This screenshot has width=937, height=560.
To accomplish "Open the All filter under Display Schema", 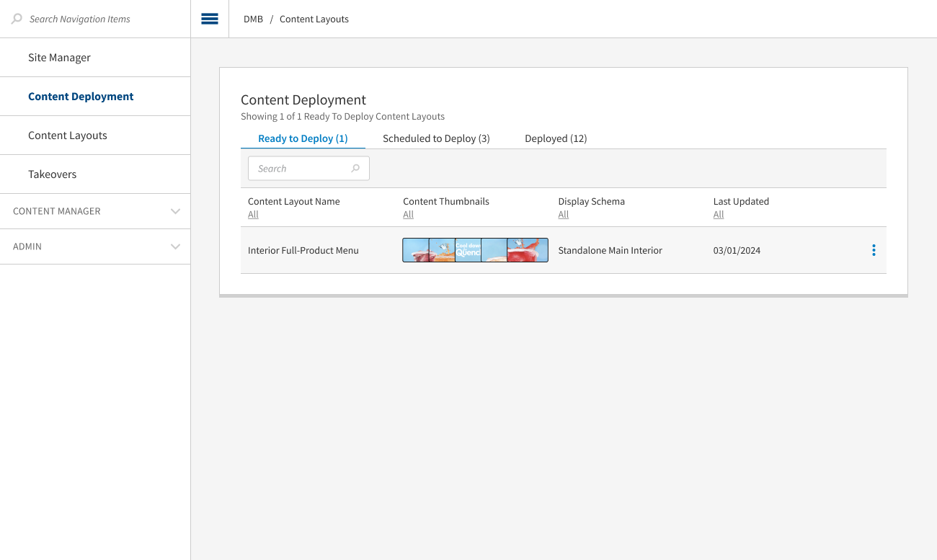I will click(x=563, y=215).
